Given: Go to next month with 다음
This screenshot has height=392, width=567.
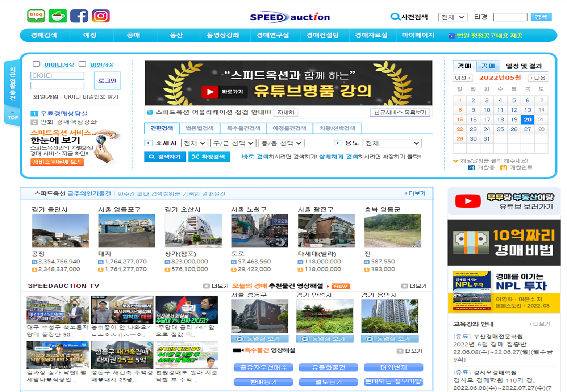Looking at the screenshot, I should (538, 78).
